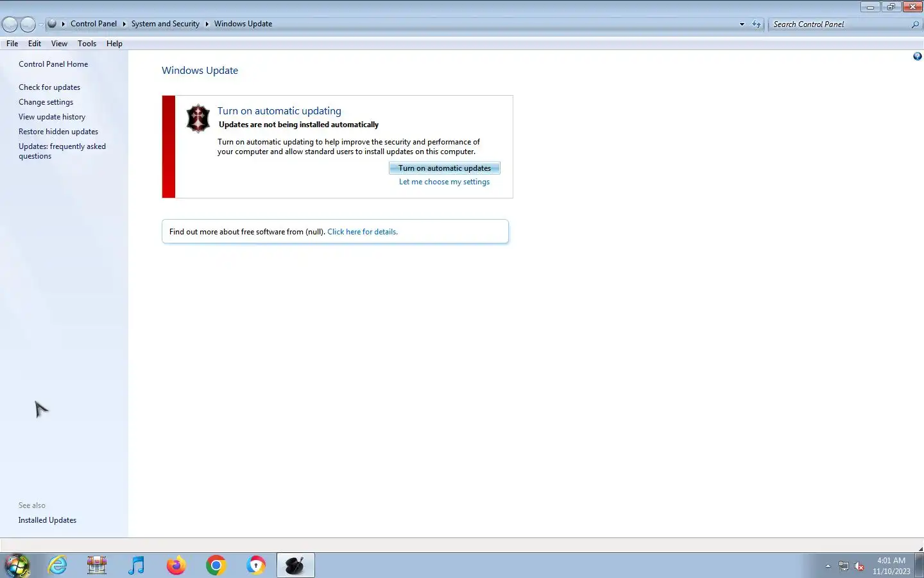Click the restore down window button

coord(891,7)
